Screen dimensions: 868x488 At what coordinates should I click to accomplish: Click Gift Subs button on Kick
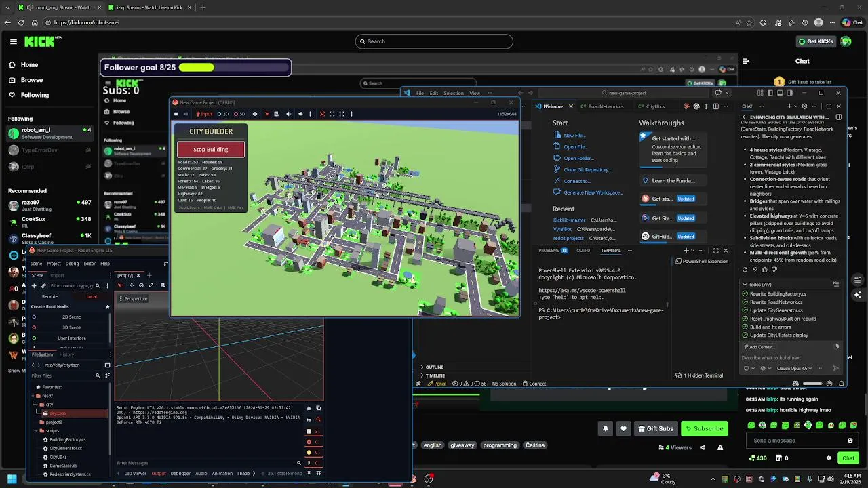click(x=655, y=428)
